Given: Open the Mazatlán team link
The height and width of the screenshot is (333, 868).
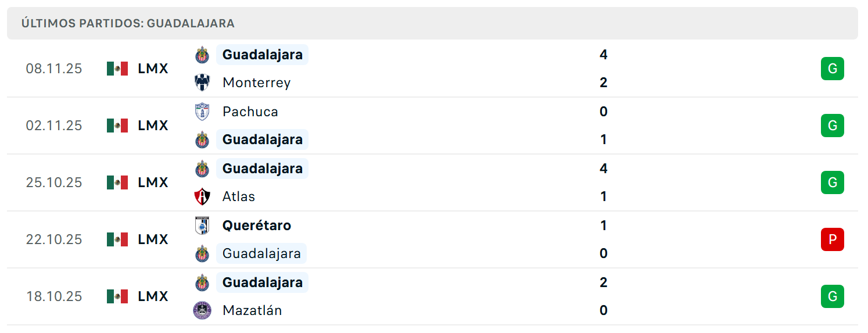Looking at the screenshot, I should coord(252,310).
